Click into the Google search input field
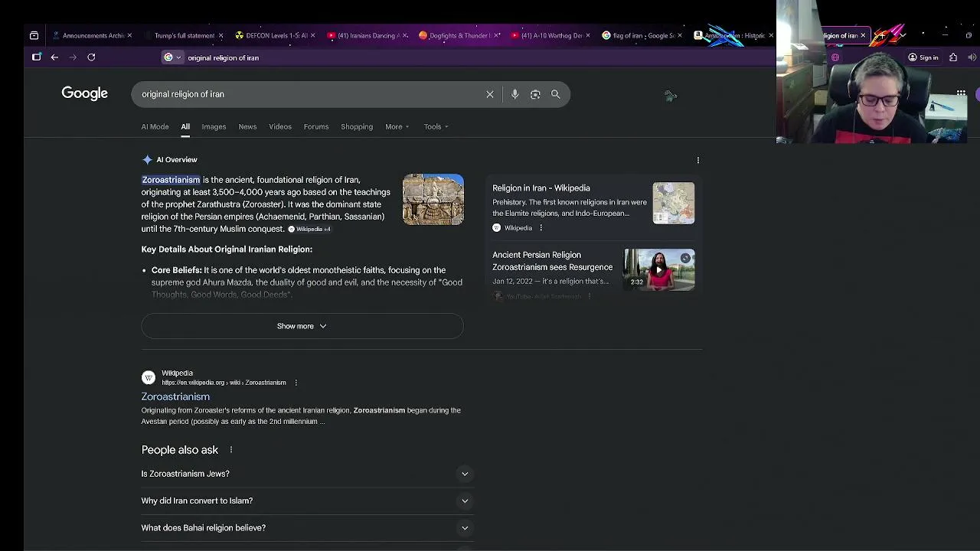This screenshot has height=551, width=980. (x=310, y=94)
